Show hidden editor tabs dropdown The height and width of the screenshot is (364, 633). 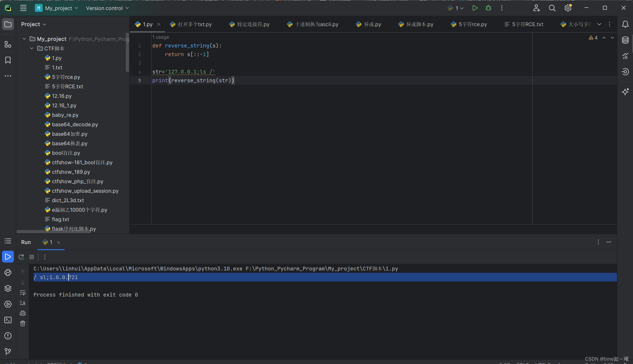coord(599,24)
